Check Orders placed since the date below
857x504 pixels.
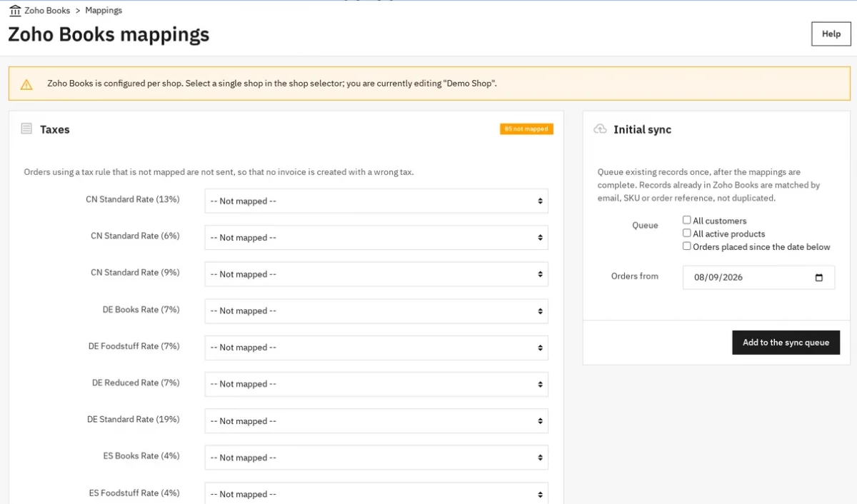[x=686, y=246]
